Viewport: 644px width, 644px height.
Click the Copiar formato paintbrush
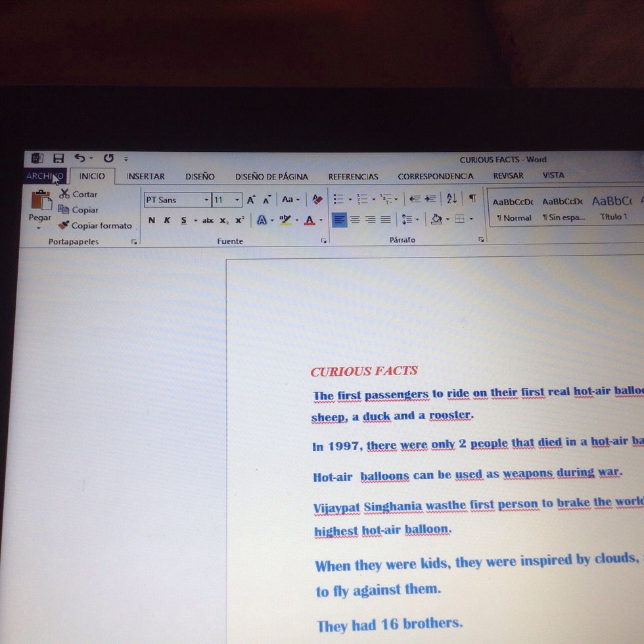tap(64, 225)
